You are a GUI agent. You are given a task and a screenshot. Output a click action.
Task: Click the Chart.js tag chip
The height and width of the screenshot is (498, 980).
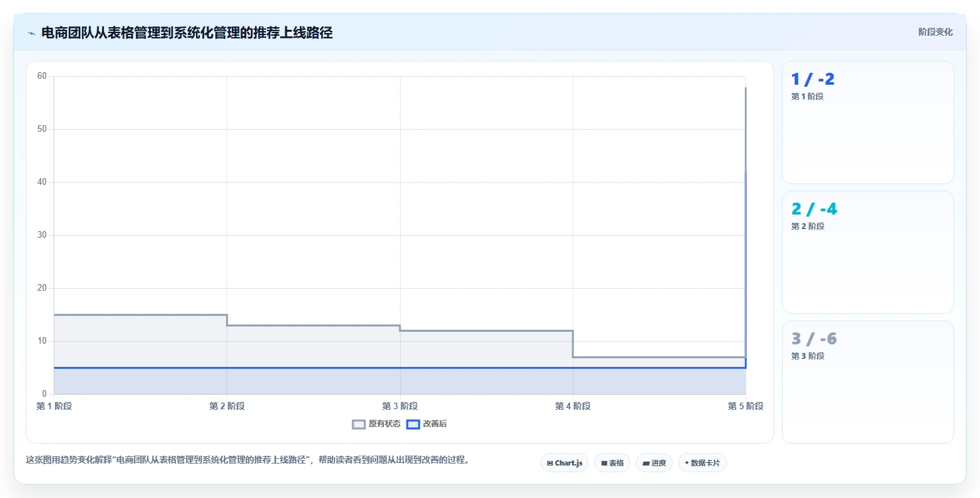tap(564, 463)
